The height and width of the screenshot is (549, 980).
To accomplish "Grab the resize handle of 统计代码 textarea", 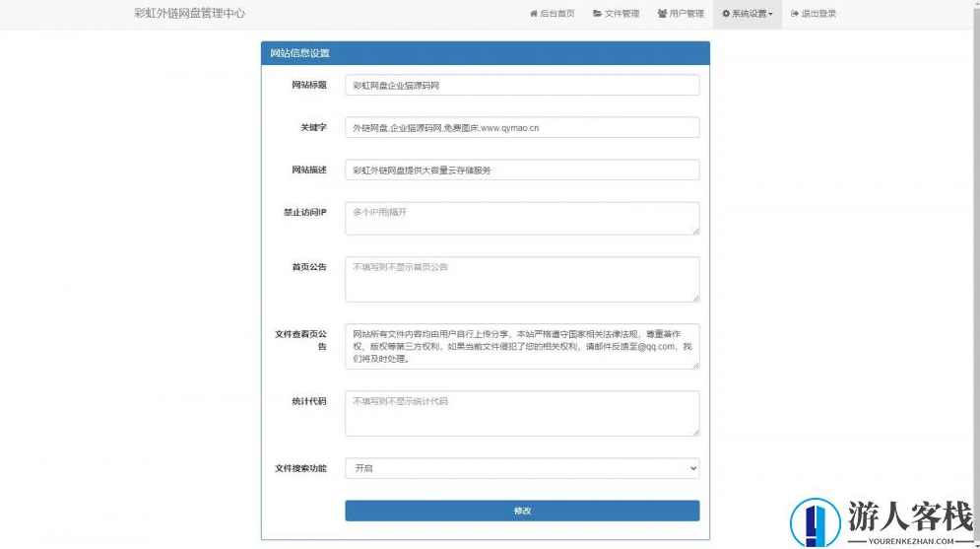I will 695,433.
